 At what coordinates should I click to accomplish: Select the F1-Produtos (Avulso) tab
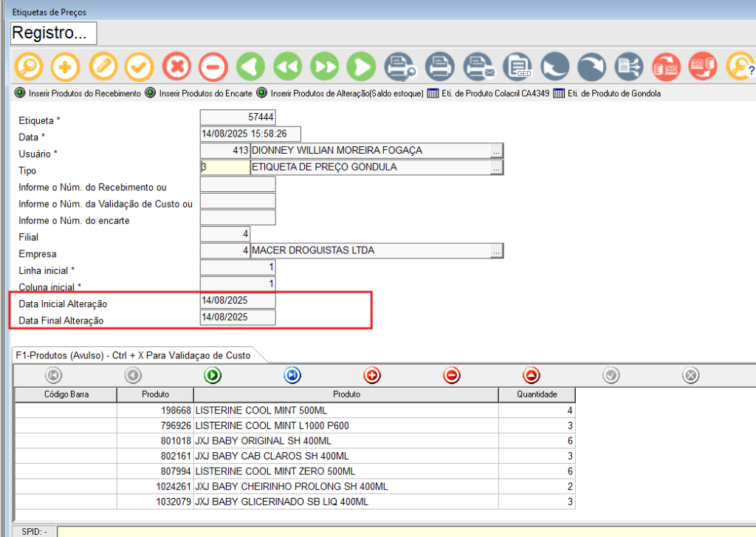point(133,355)
